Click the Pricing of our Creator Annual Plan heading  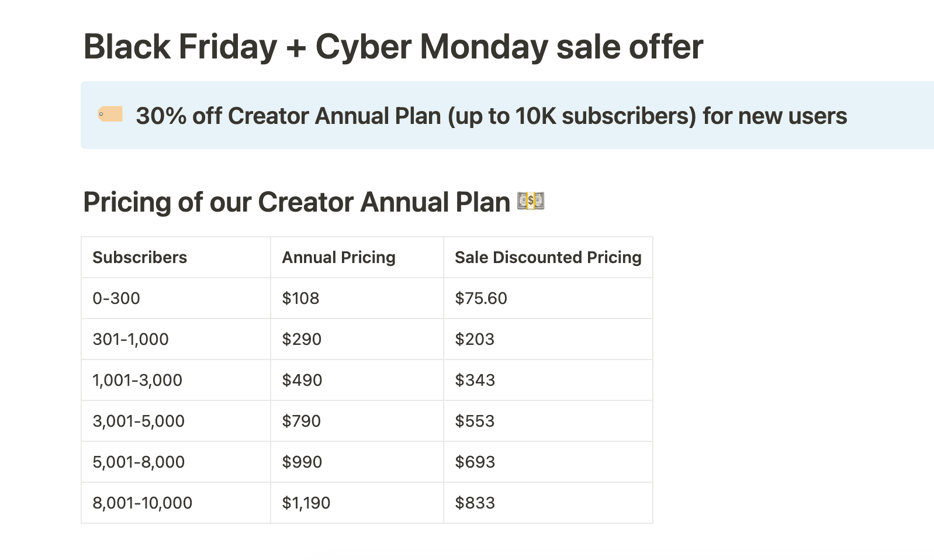pos(297,202)
